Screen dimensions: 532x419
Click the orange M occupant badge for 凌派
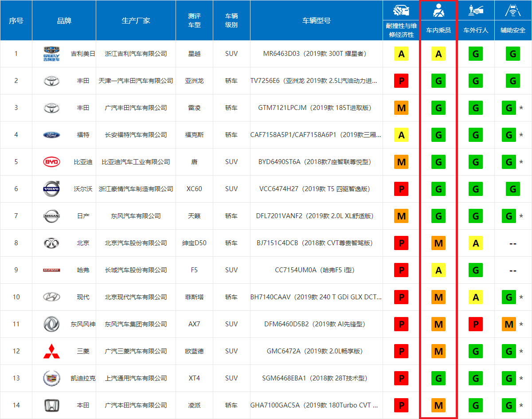pyautogui.click(x=438, y=406)
